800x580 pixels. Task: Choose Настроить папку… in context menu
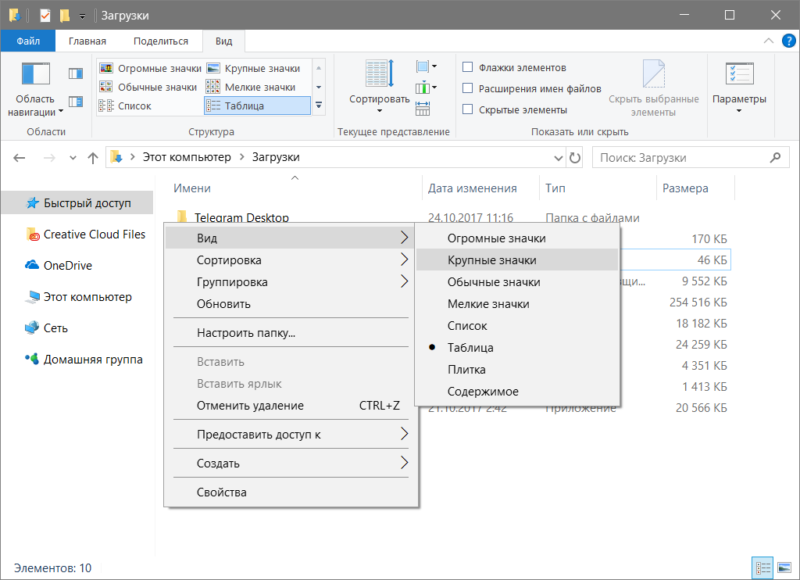(x=290, y=333)
